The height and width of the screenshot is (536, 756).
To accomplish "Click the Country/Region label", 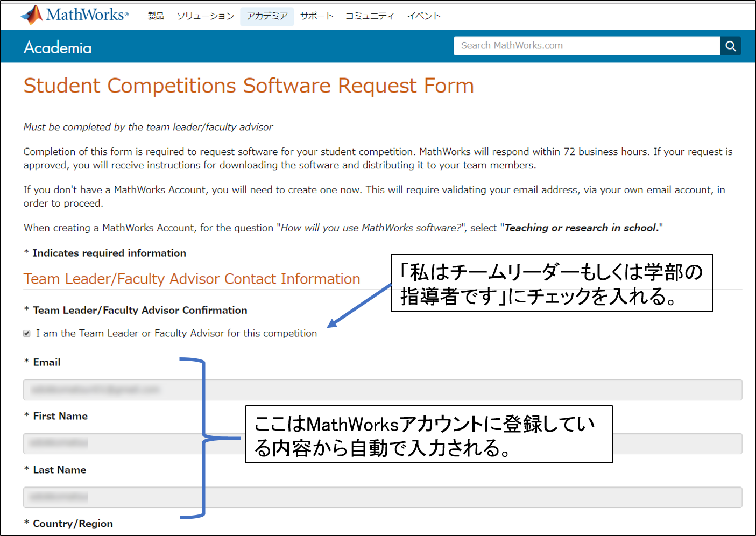I will [x=73, y=524].
